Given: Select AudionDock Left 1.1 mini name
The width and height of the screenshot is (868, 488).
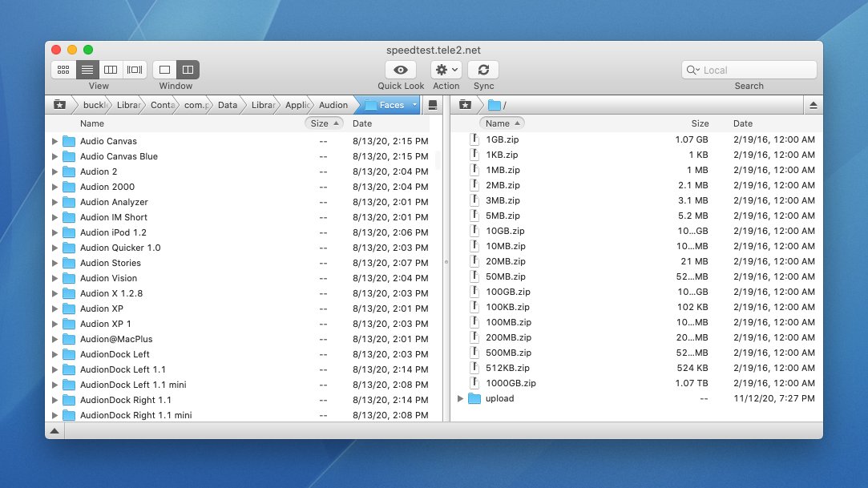Looking at the screenshot, I should click(133, 385).
